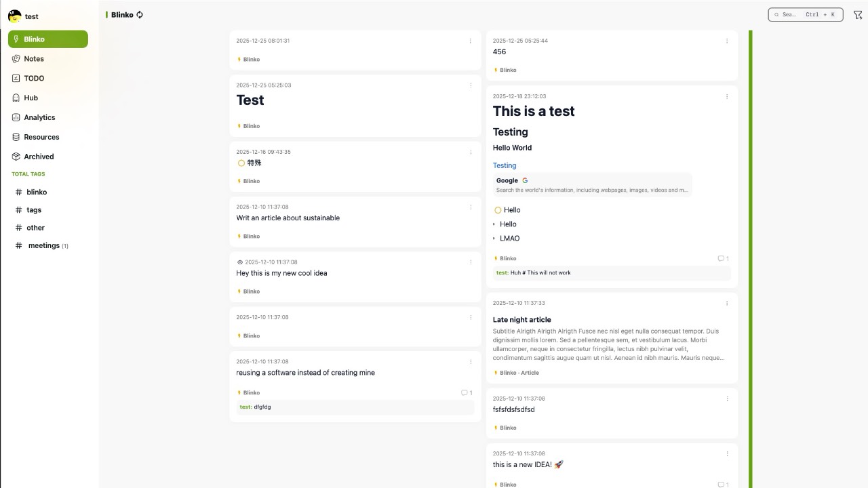Click the refresh sync icon beside Blinko title
The image size is (868, 488).
(140, 15)
